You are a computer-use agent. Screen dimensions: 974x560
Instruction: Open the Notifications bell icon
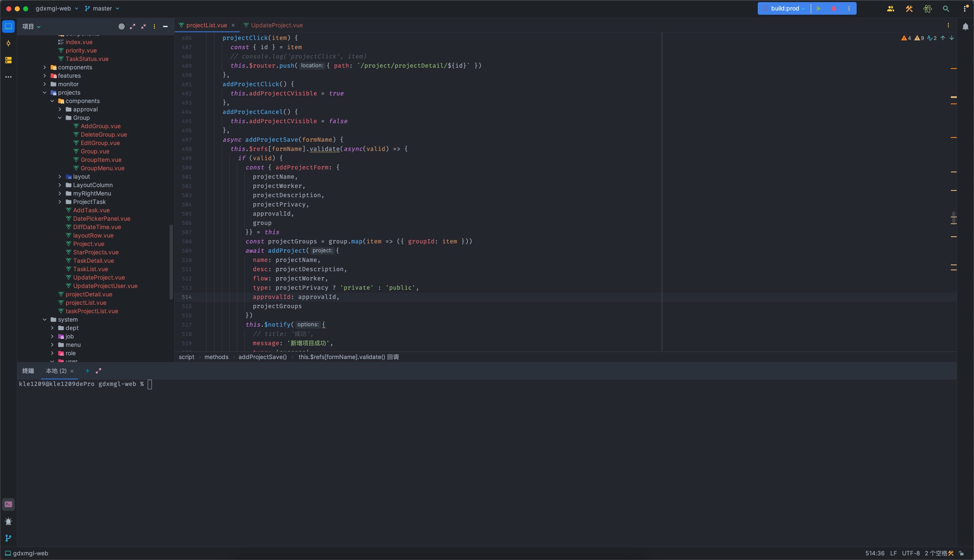pos(966,26)
